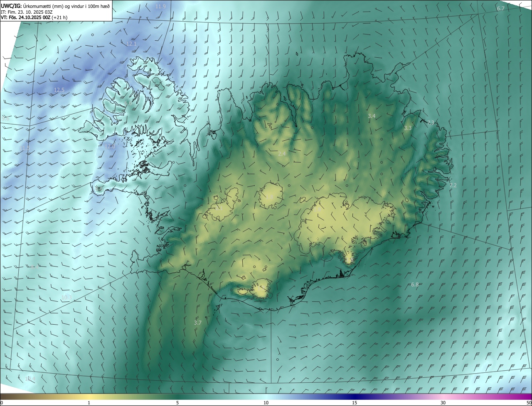Click the 10.4 value label
The height and width of the screenshot is (406, 532).
click(30, 379)
